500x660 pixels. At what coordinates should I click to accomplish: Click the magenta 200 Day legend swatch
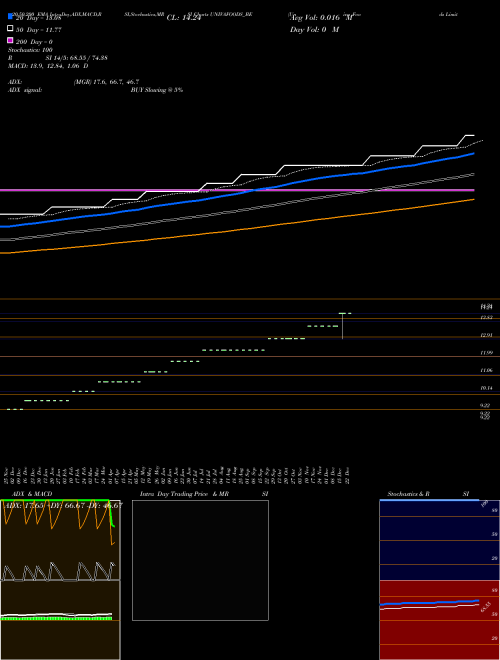tap(10, 40)
